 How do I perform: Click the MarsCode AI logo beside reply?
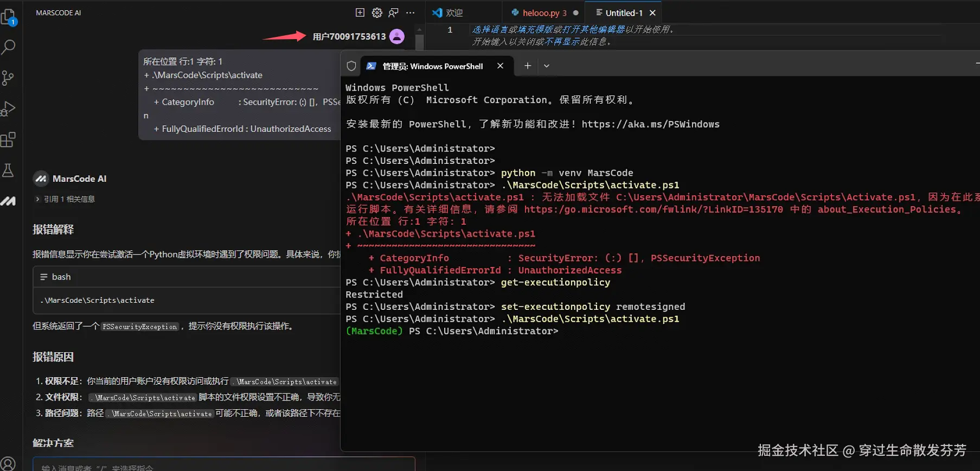[x=41, y=179]
